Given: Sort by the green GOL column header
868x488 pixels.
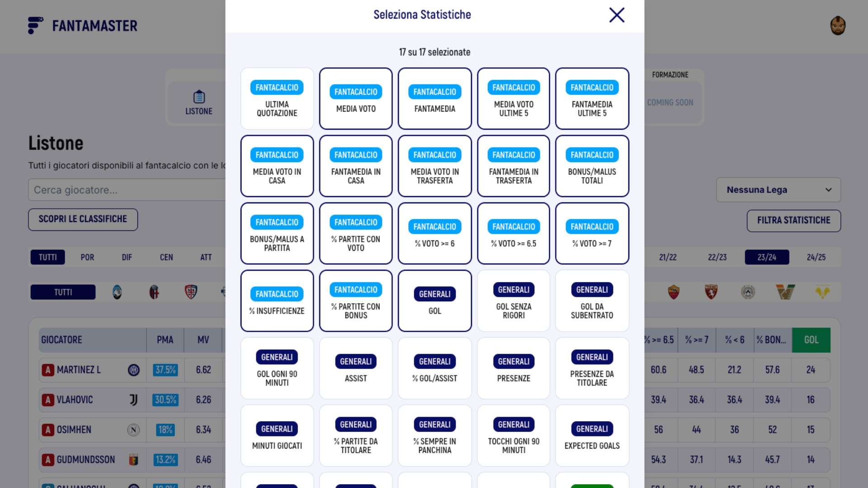Looking at the screenshot, I should pos(811,340).
